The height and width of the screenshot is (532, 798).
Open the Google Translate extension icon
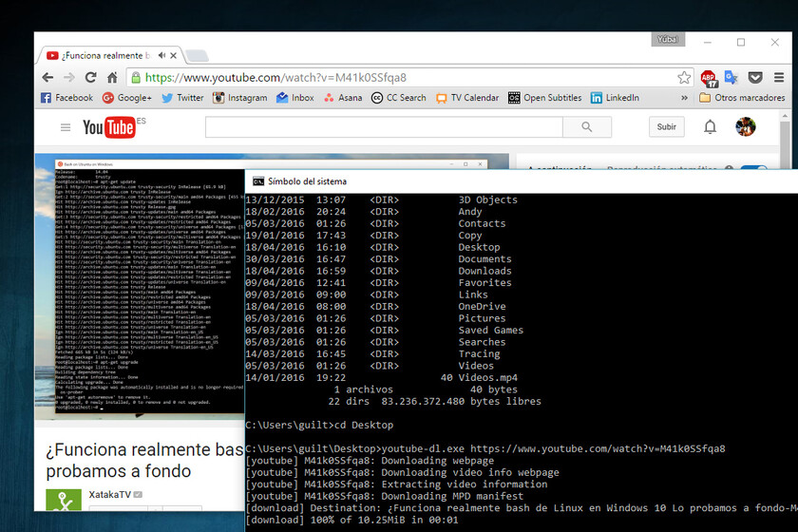[x=731, y=77]
